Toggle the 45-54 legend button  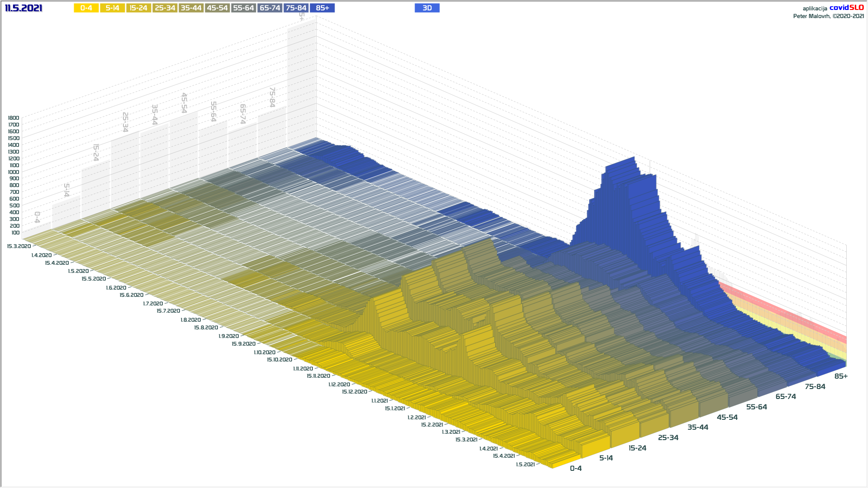(x=217, y=8)
